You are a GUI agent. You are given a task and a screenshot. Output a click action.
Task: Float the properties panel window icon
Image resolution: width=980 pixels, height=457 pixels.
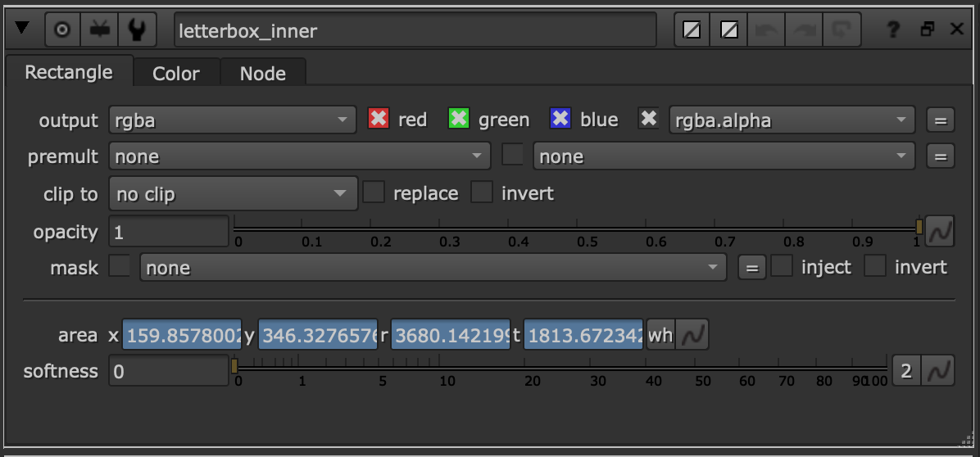(927, 30)
